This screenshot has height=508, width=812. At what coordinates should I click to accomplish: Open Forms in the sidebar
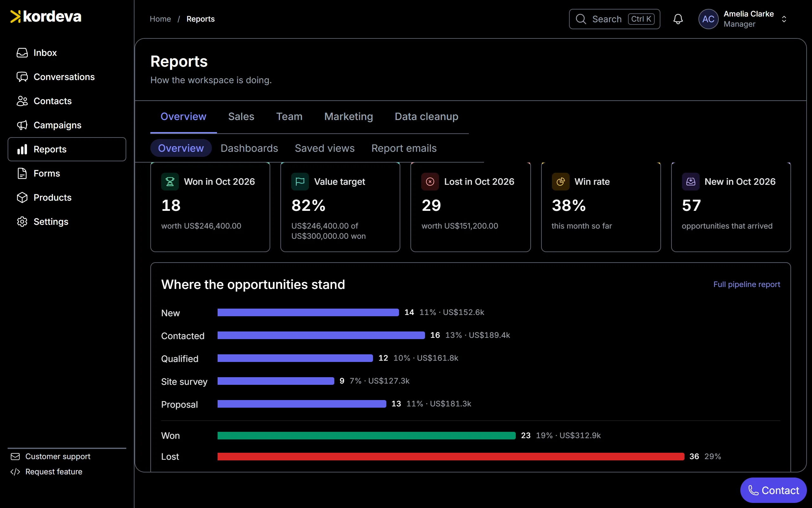(67, 173)
